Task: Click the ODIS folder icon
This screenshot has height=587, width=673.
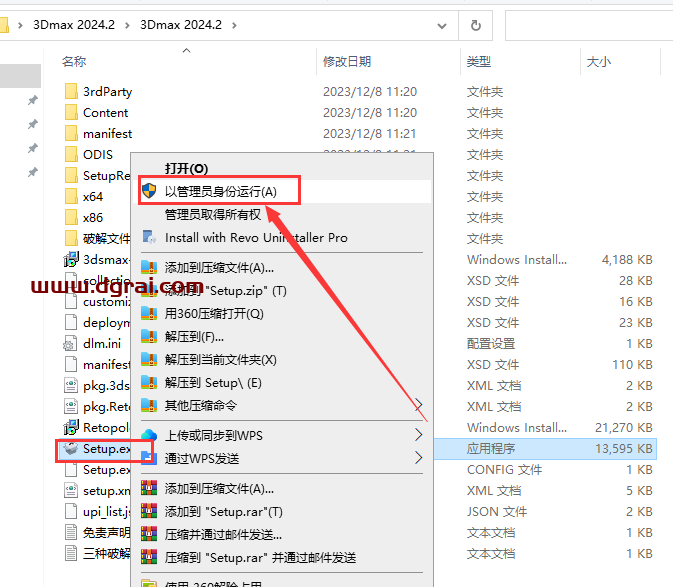Action: click(71, 154)
